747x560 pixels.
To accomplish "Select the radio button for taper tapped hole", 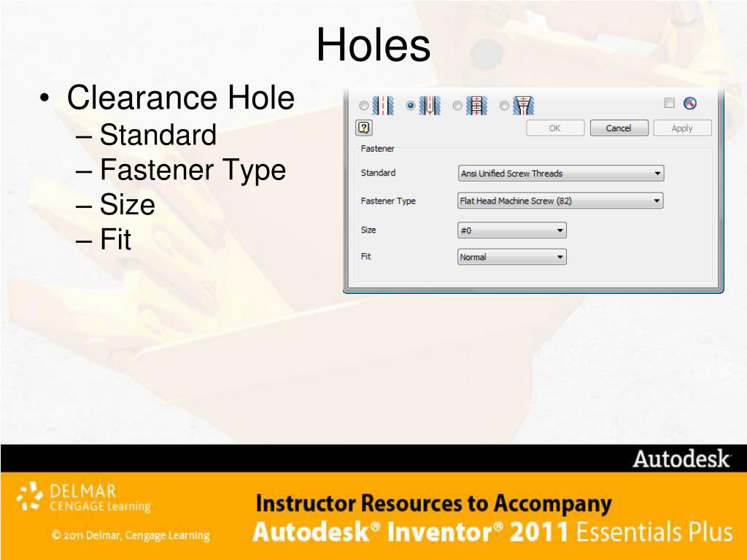I will (504, 105).
